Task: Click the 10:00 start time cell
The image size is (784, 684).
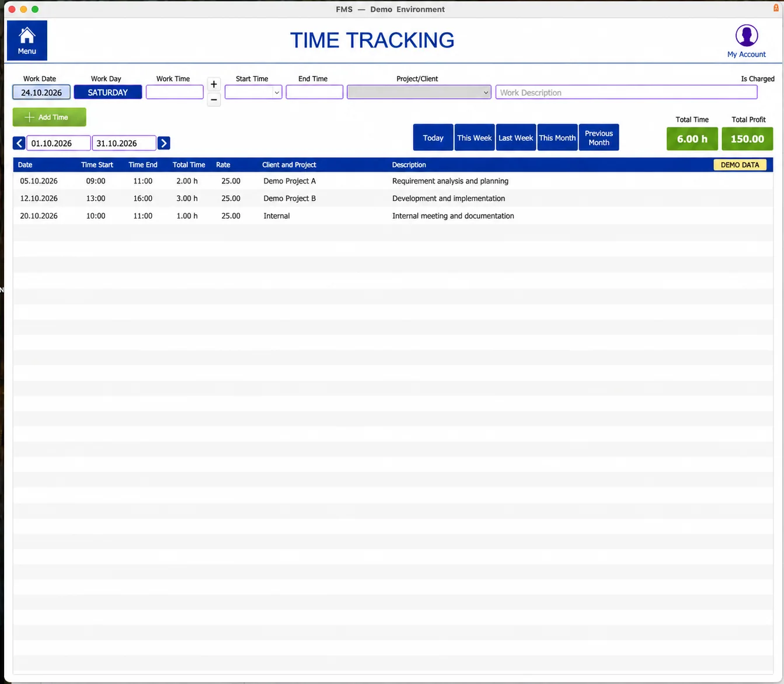Action: coord(96,216)
